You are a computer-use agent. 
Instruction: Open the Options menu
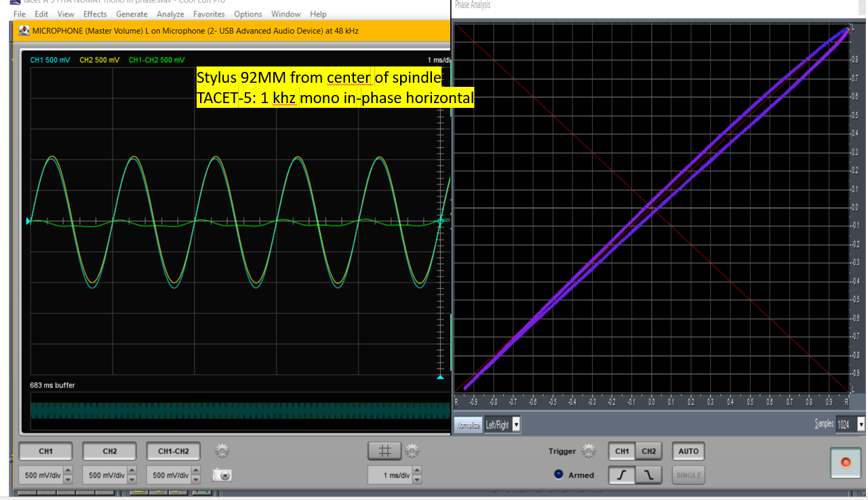248,14
